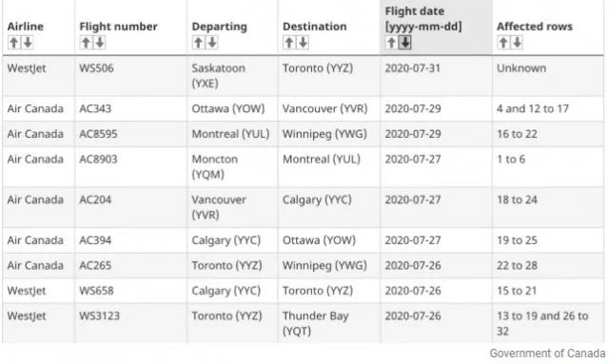The height and width of the screenshot is (364, 609).
Task: Sort Departing column descending
Action: point(212,43)
